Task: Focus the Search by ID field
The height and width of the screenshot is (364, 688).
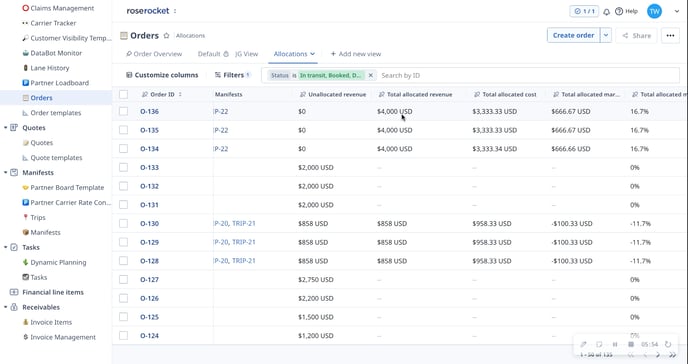Action: click(x=528, y=75)
